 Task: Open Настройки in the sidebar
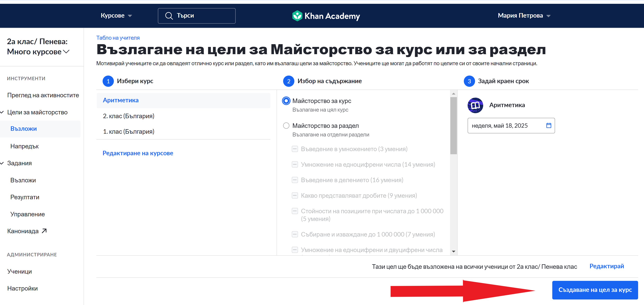click(22, 288)
